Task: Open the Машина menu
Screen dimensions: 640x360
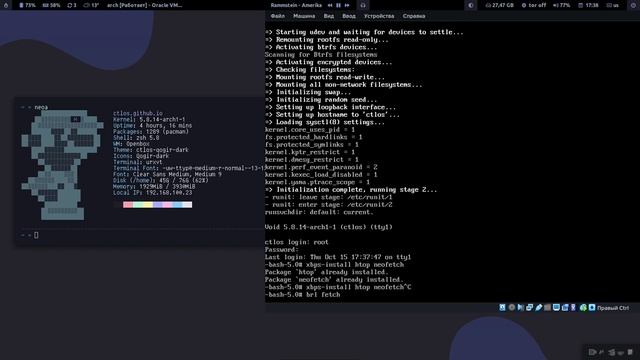Action: (304, 16)
